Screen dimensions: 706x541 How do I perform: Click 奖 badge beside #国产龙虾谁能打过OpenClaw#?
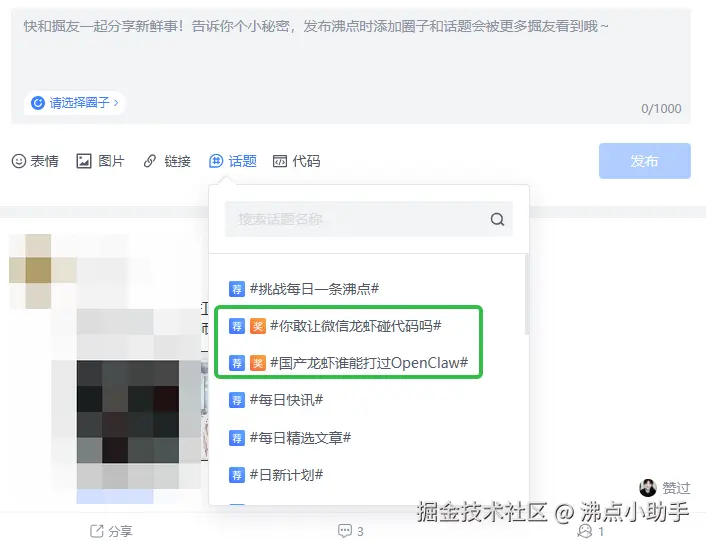click(258, 363)
